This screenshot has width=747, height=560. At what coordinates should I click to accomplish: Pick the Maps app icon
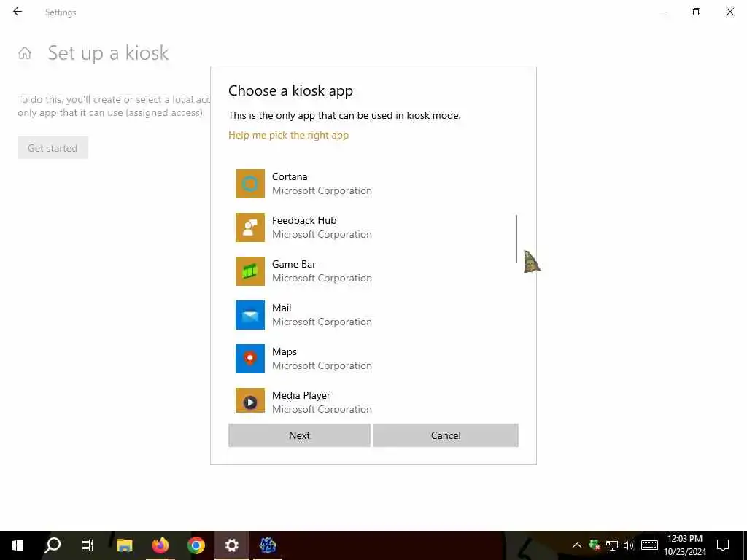point(250,359)
